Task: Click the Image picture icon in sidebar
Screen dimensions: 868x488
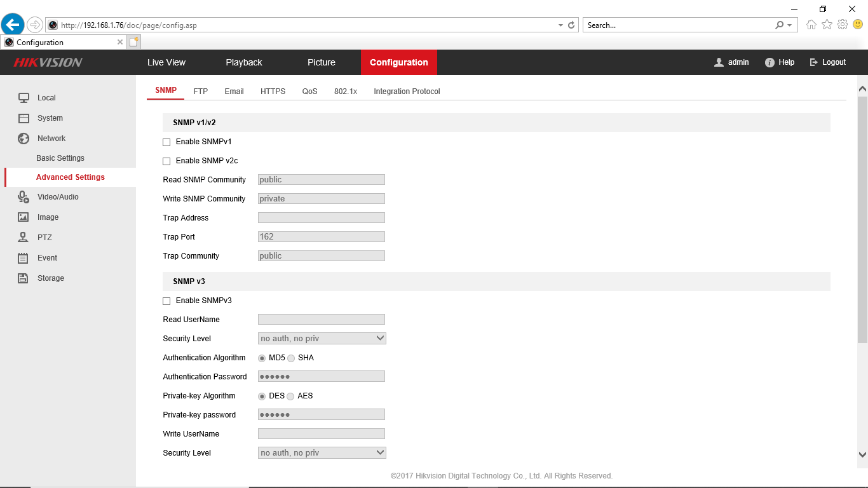Action: click(x=24, y=217)
